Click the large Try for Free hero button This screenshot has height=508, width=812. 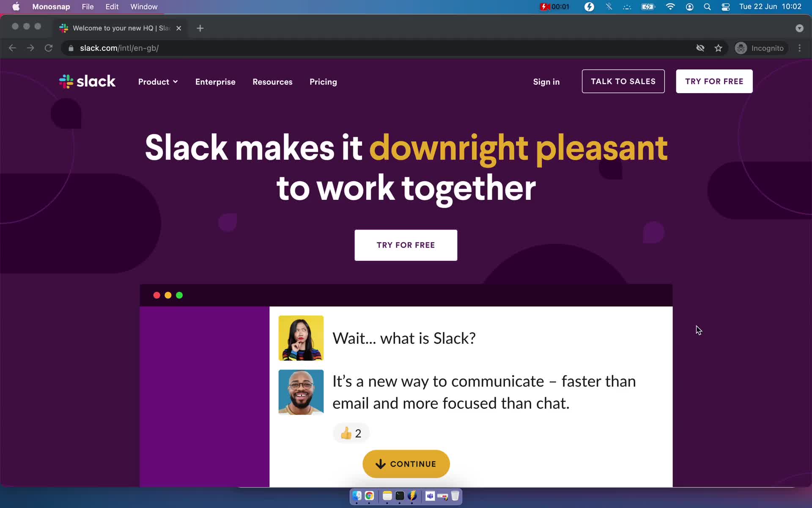click(406, 245)
